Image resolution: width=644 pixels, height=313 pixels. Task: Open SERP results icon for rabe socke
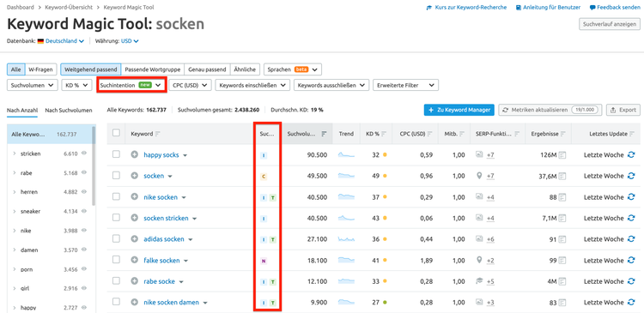point(562,281)
